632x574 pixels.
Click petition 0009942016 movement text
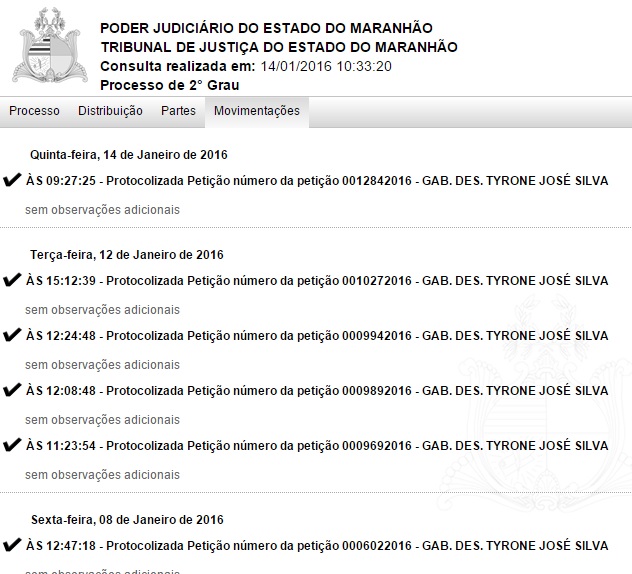[317, 336]
